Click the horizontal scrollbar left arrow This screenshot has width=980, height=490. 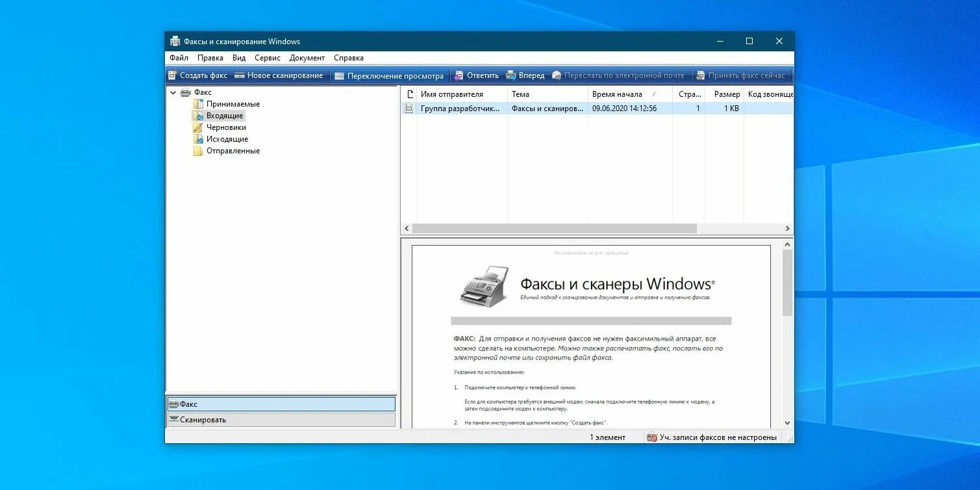tap(407, 229)
